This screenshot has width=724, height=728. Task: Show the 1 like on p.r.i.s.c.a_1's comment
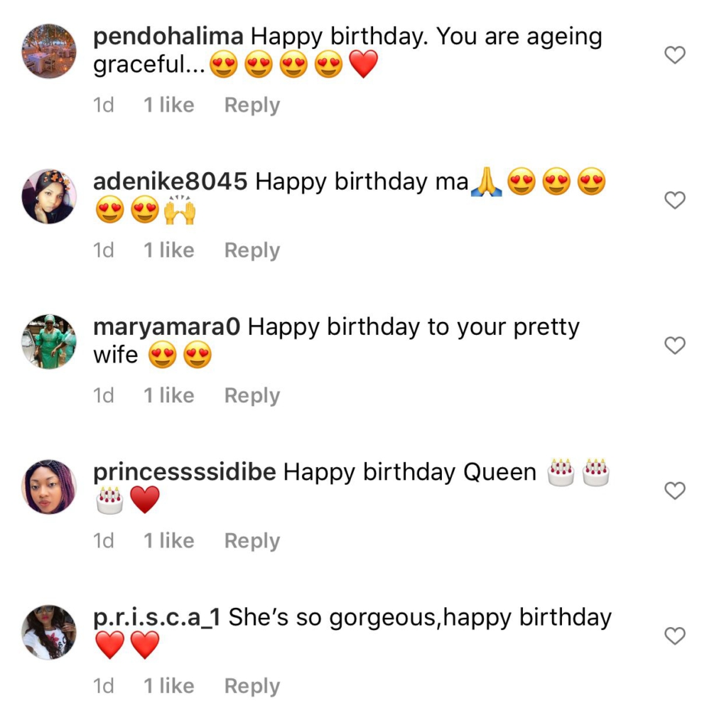click(168, 686)
